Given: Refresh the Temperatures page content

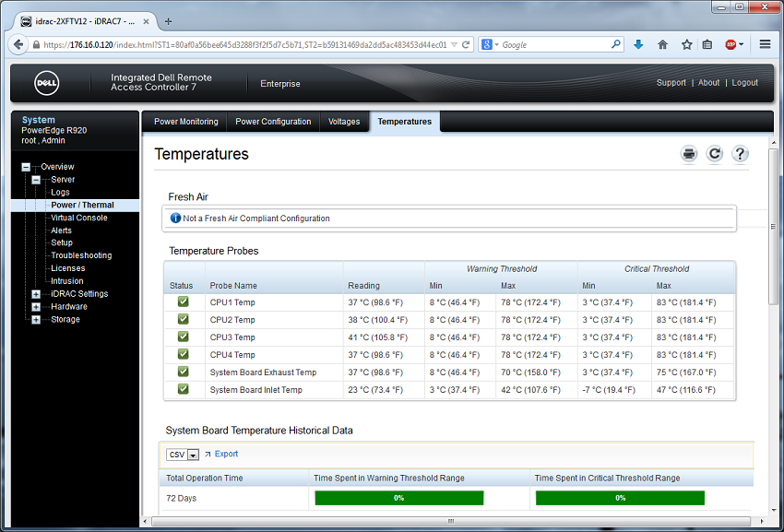Looking at the screenshot, I should 715,154.
